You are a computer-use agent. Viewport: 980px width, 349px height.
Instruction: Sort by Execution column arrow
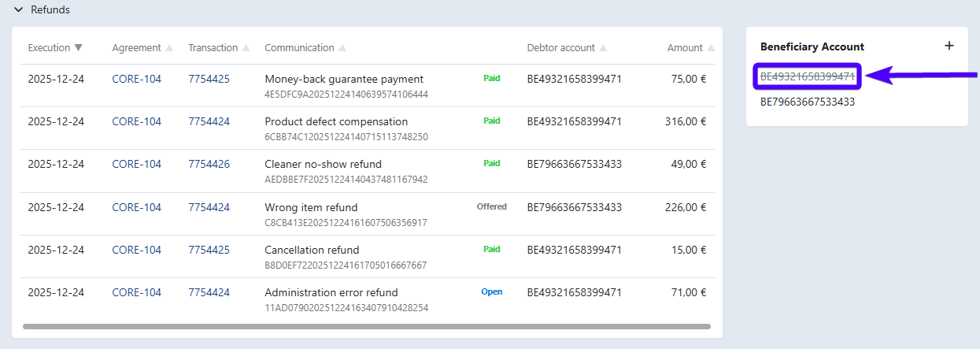click(x=78, y=48)
